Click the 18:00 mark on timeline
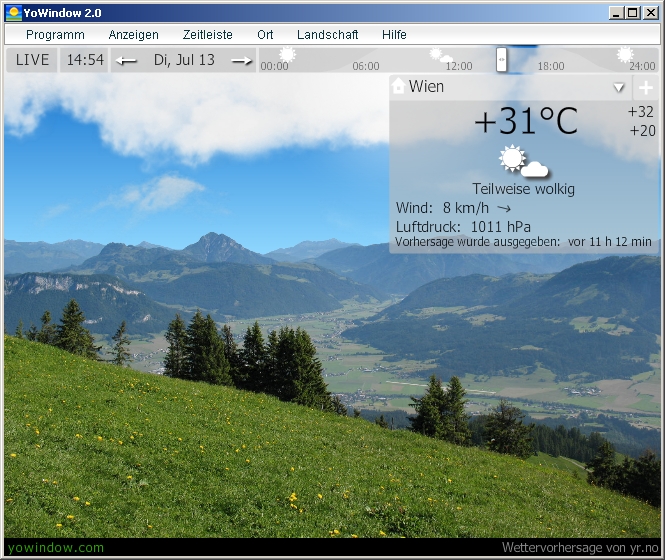Viewport: 665px width, 560px height. point(551,66)
